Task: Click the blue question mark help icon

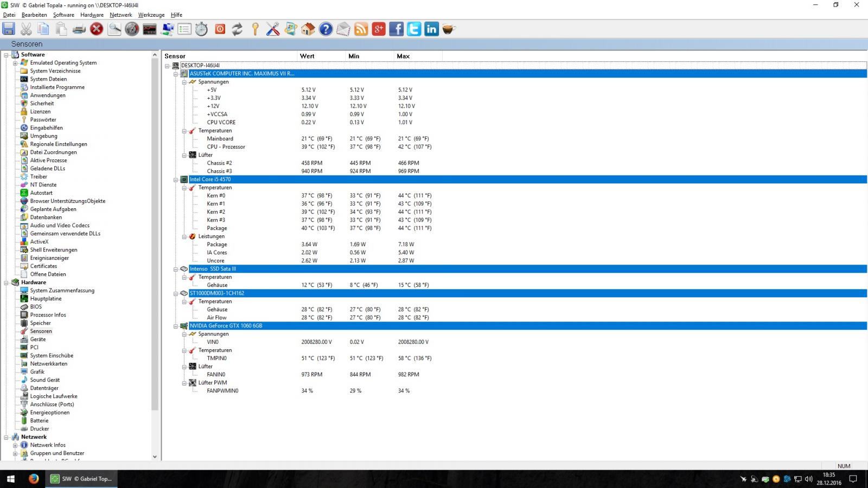Action: pos(325,29)
